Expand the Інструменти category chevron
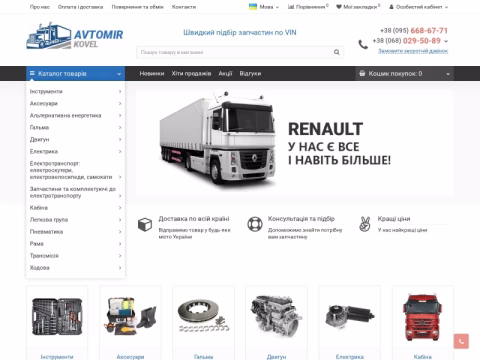Screen dimensions: 480x360 [120, 91]
